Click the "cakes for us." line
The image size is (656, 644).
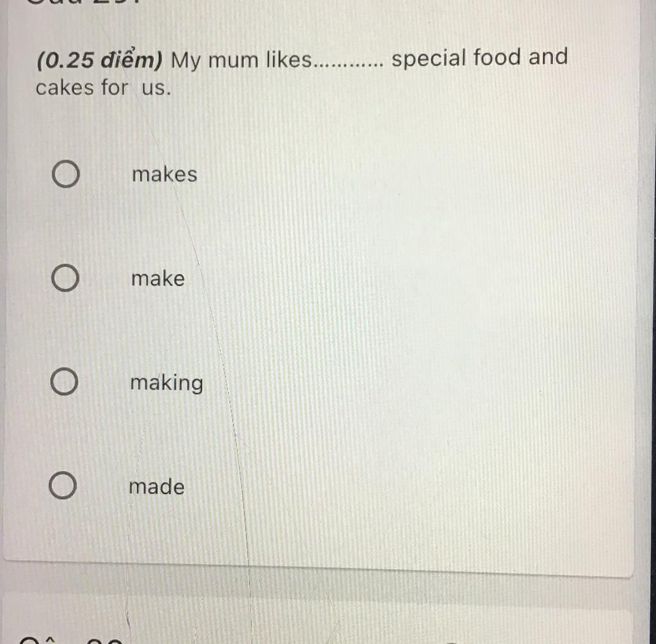point(103,88)
